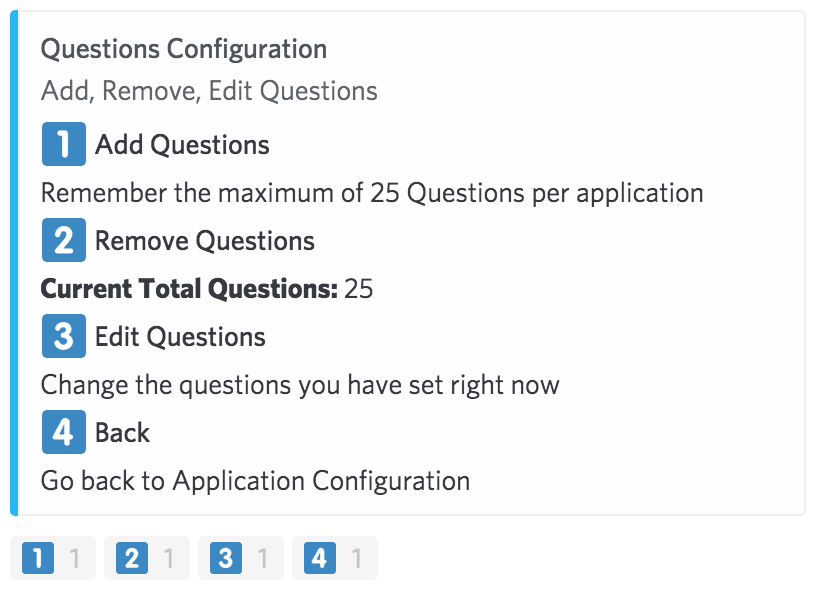
Task: Click the number 4 reaction emoji below the embed
Action: click(320, 558)
